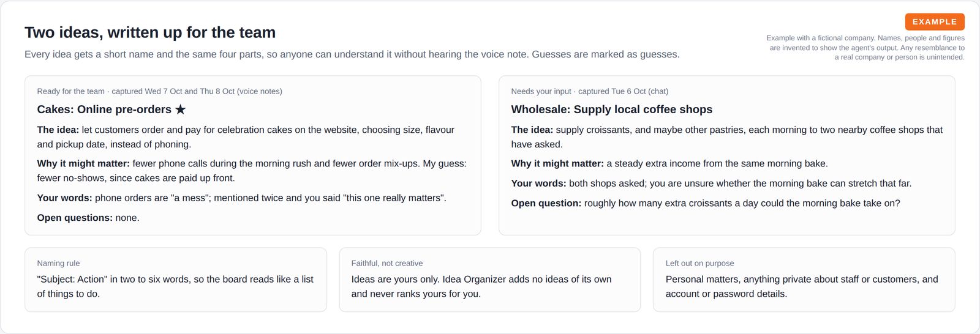980x334 pixels.
Task: Click the 'Open questions: none.' line
Action: pyautogui.click(x=88, y=218)
